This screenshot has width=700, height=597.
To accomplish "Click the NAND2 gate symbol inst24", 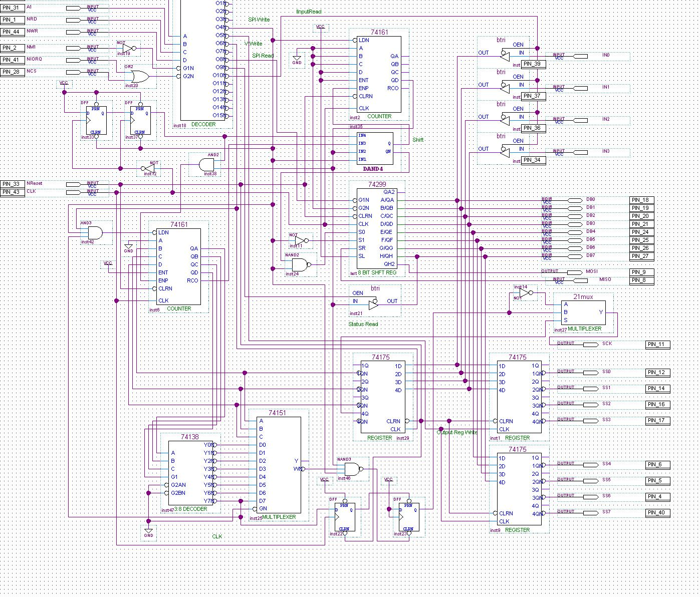I will point(301,264).
